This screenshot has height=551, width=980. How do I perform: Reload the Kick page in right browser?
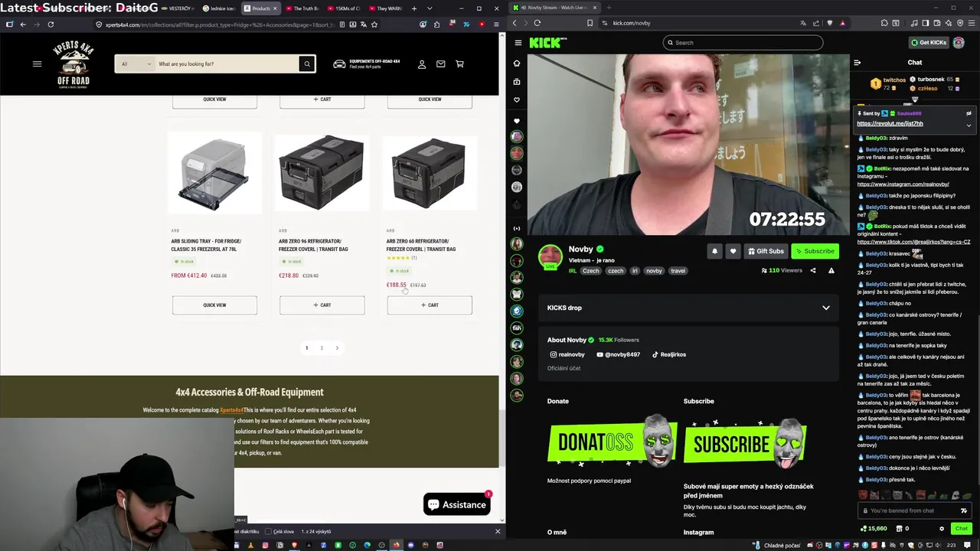click(537, 23)
